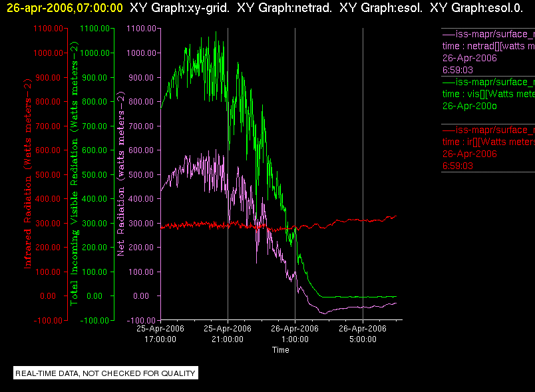
Task: Click the green visible radiation curve peak
Action: (216, 33)
